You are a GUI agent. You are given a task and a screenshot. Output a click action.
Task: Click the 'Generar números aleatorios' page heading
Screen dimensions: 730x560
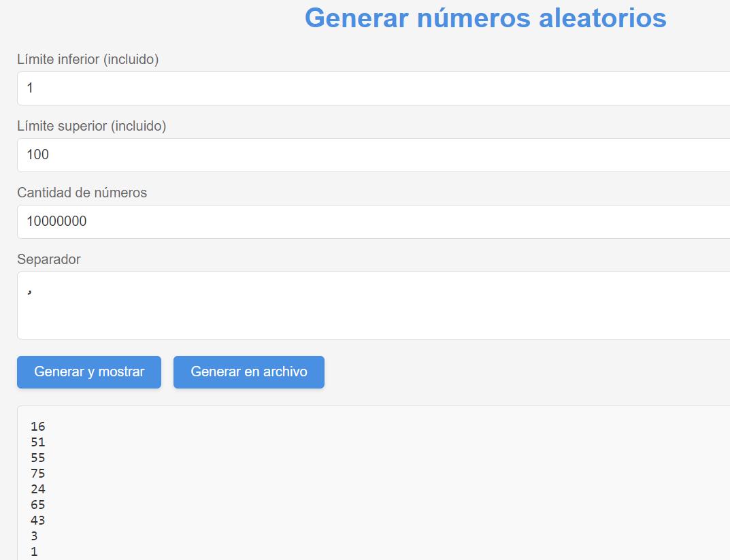click(x=485, y=18)
